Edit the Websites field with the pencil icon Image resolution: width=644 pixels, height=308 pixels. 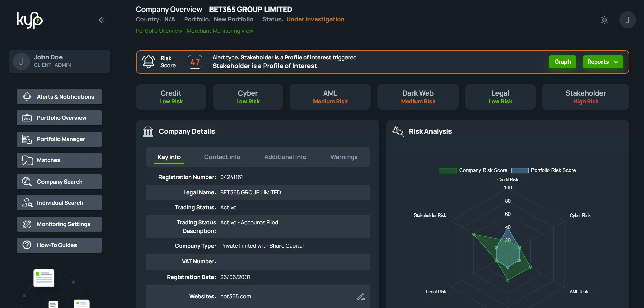pos(361,296)
